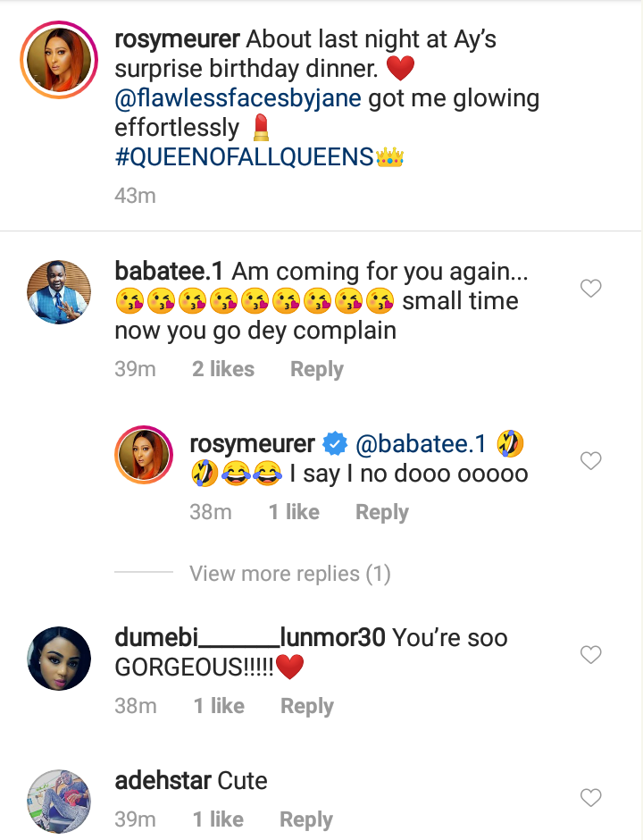The height and width of the screenshot is (840, 643).
Task: Reply to rosymeurer's nested comment
Action: [x=381, y=512]
